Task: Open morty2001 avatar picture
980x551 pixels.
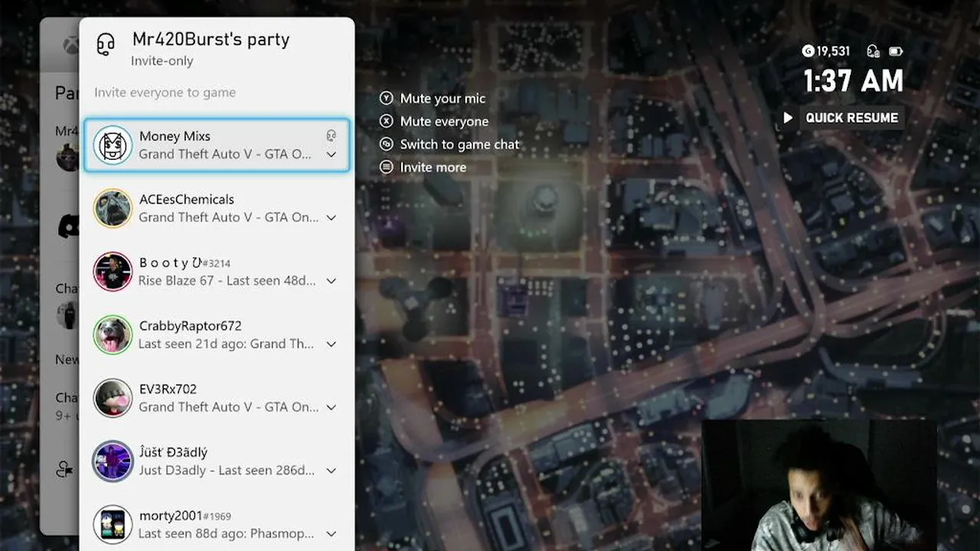Action: pos(113,524)
